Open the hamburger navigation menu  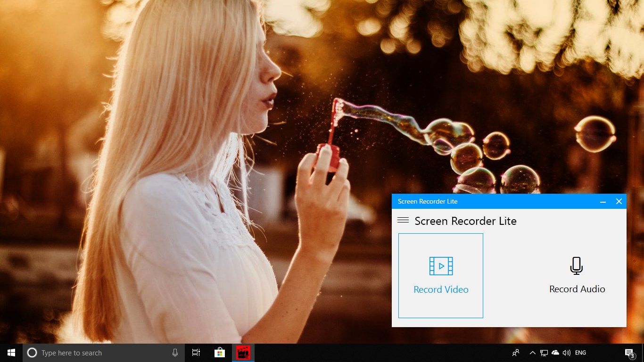pyautogui.click(x=403, y=220)
